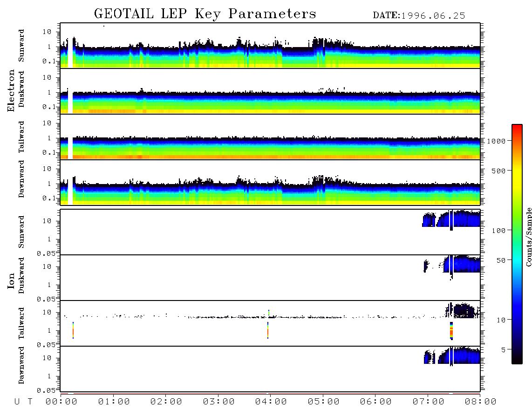The image size is (532, 410).
Task: Click the Electron Sunward spectrogram panel
Action: 270,46
